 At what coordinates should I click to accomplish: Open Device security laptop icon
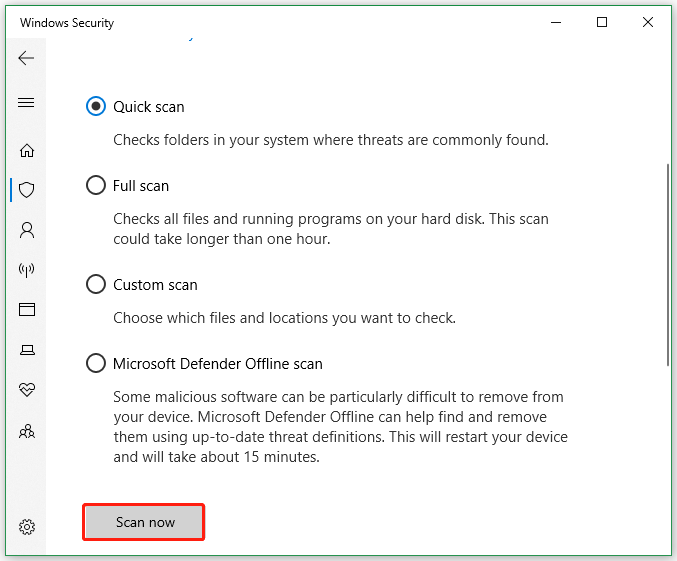pos(27,349)
